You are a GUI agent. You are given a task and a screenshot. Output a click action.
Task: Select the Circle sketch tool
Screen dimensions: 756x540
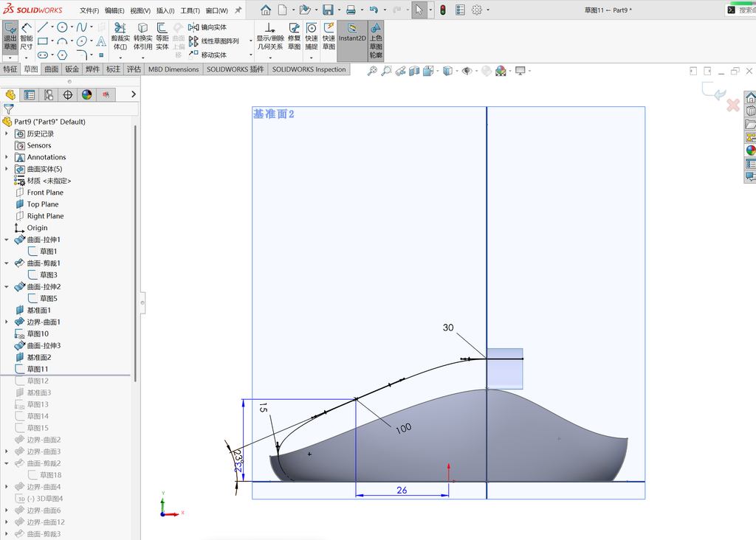pyautogui.click(x=62, y=27)
